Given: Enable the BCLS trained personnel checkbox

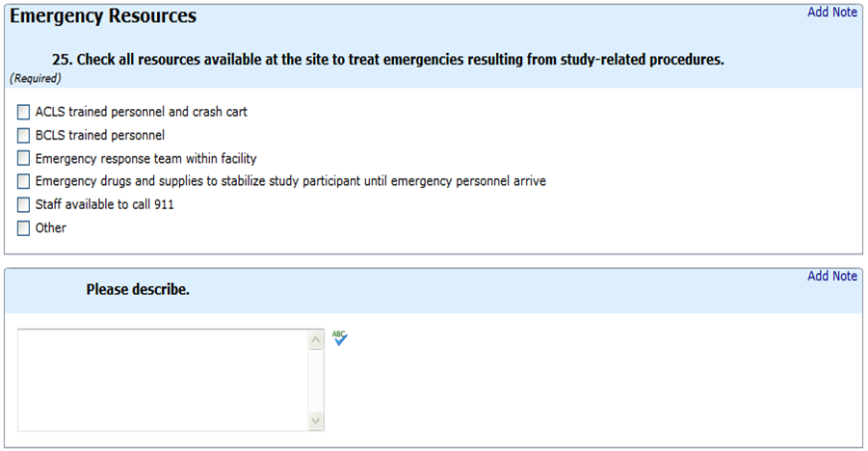Looking at the screenshot, I should (24, 135).
